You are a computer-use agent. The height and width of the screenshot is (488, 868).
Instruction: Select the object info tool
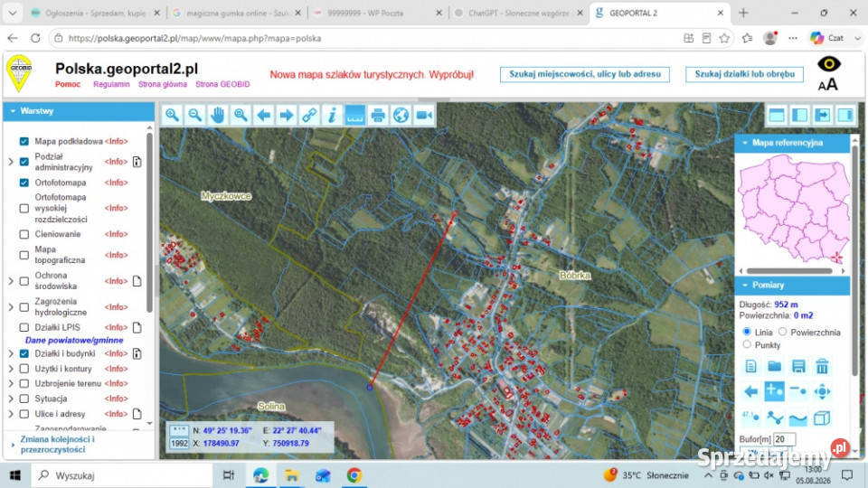click(x=332, y=115)
